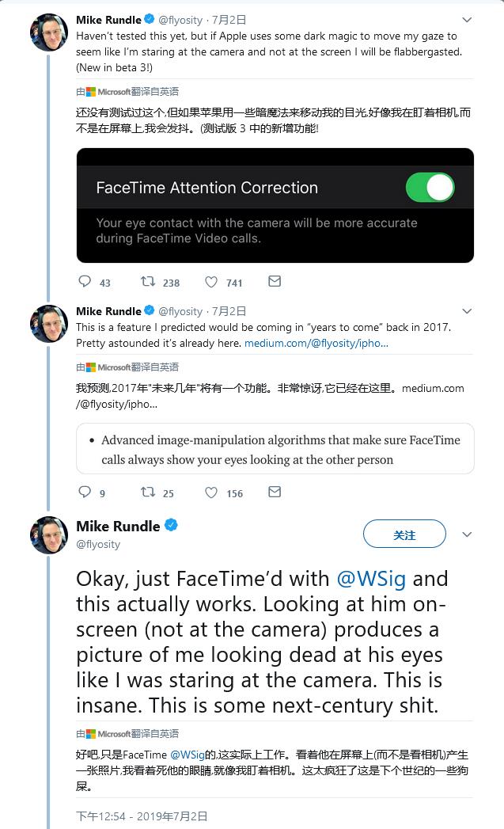The width and height of the screenshot is (504, 829).
Task: Share first tweet via direct message envelope
Action: point(274,281)
